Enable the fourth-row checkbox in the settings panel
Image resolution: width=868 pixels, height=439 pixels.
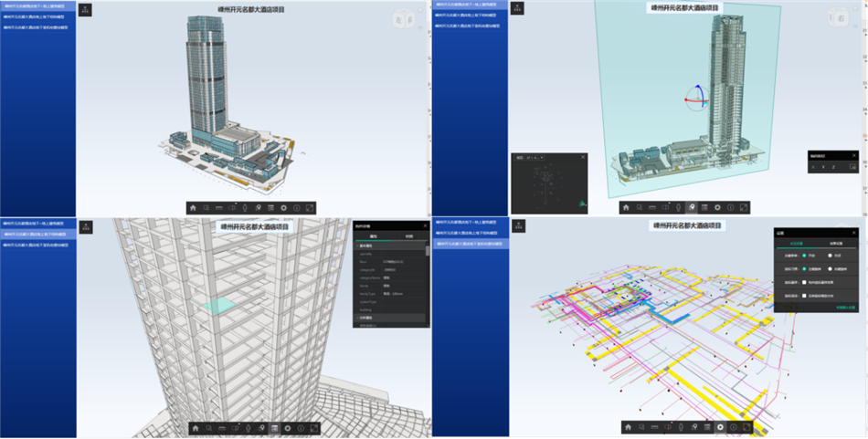[804, 295]
